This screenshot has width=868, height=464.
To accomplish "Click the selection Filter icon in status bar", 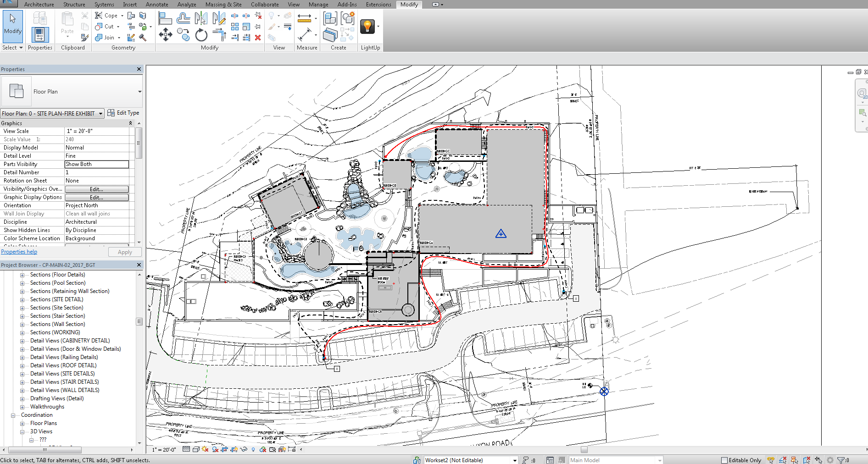I will tap(841, 460).
